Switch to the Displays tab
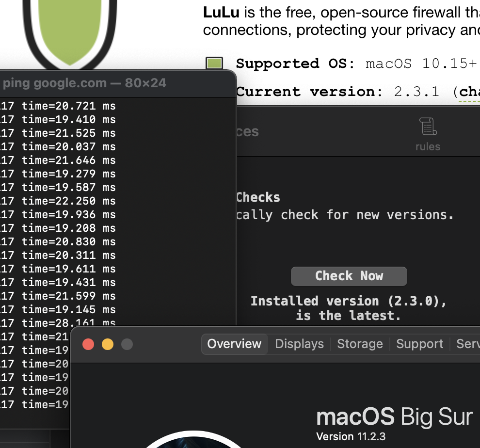Screen dimensions: 480x448 (x=299, y=344)
